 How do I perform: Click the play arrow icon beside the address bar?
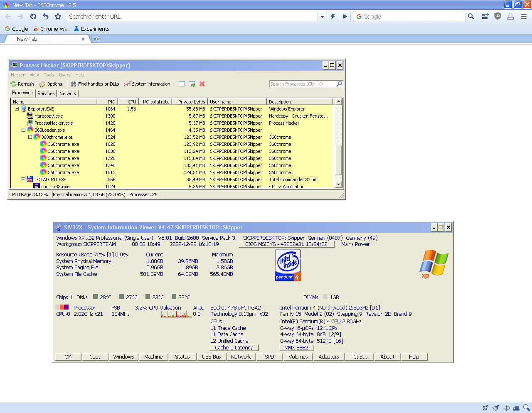pos(345,17)
